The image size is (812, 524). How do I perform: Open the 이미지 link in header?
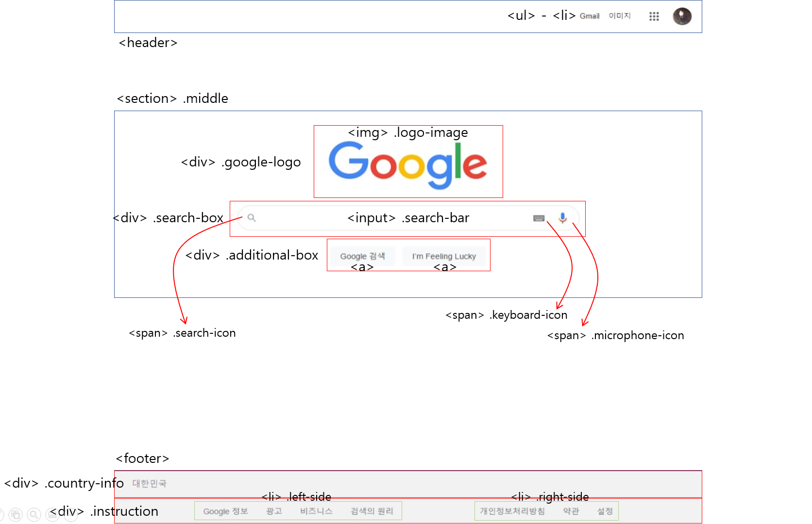click(620, 16)
